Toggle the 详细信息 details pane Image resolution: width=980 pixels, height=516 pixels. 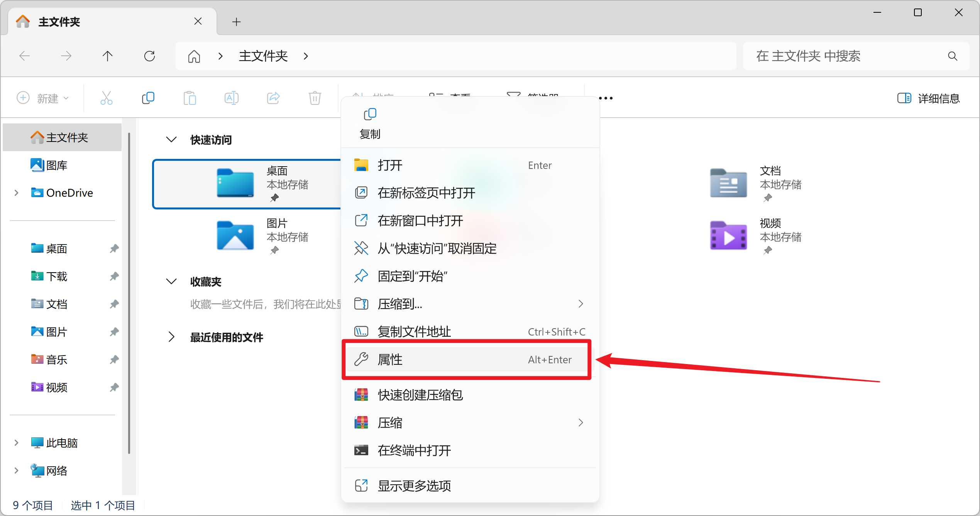coord(928,98)
